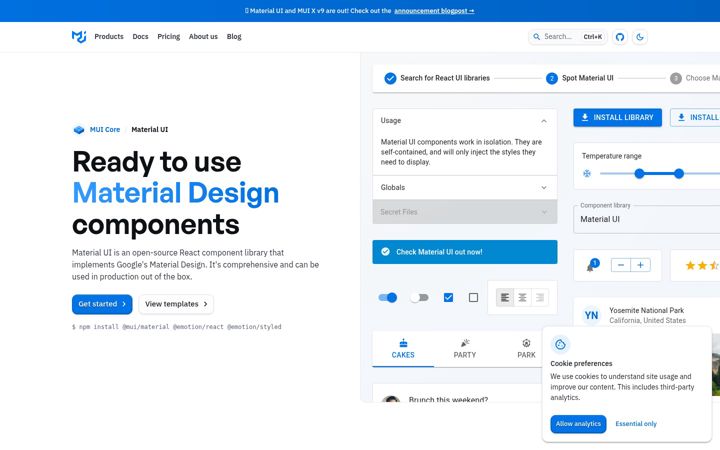Click the soccer ball icon above PARK
This screenshot has width=720, height=450.
pos(526,343)
